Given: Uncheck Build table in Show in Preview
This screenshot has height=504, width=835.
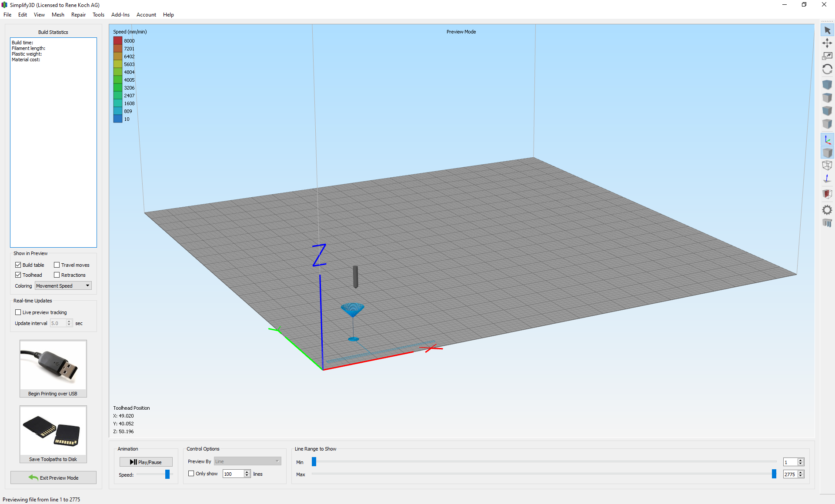Looking at the screenshot, I should pyautogui.click(x=18, y=265).
